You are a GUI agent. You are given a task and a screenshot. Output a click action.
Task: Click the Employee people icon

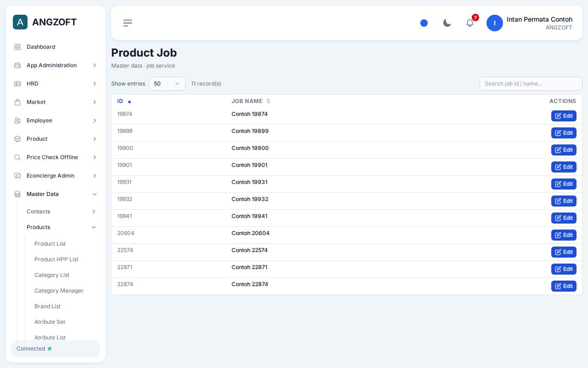17,121
